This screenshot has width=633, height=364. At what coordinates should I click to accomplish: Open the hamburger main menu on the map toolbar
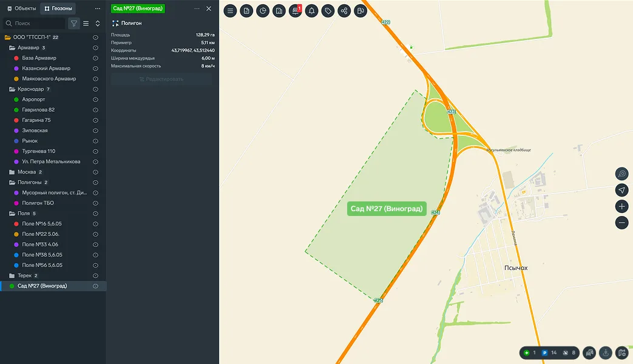click(230, 11)
